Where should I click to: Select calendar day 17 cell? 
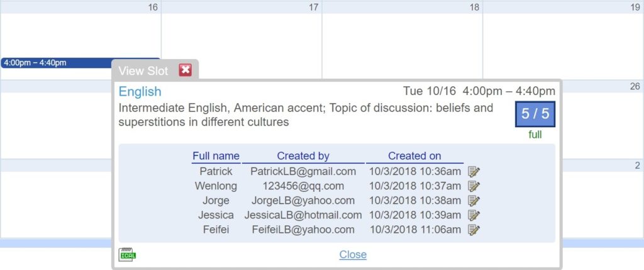tap(241, 40)
